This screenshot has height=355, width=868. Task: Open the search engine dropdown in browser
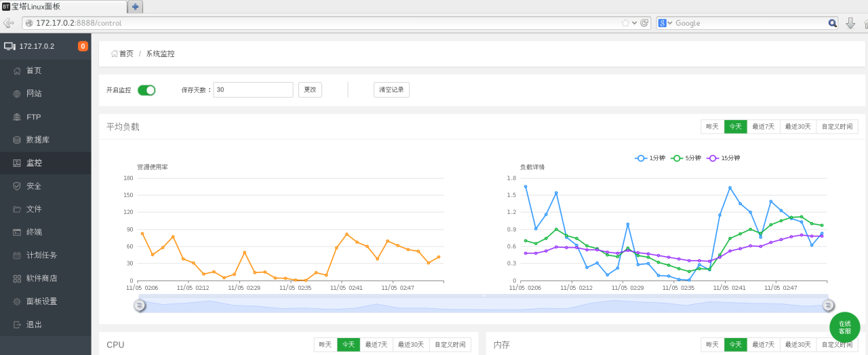665,23
